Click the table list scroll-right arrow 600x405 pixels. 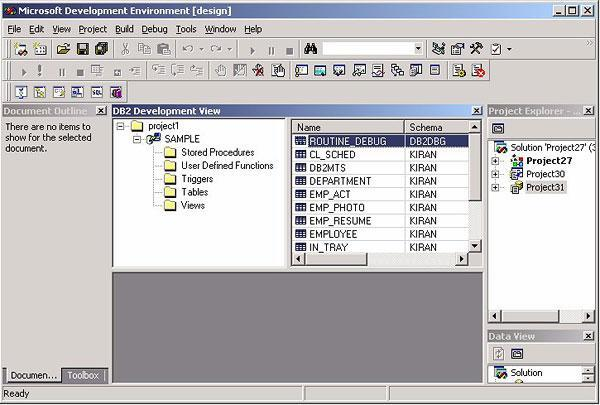coord(462,259)
